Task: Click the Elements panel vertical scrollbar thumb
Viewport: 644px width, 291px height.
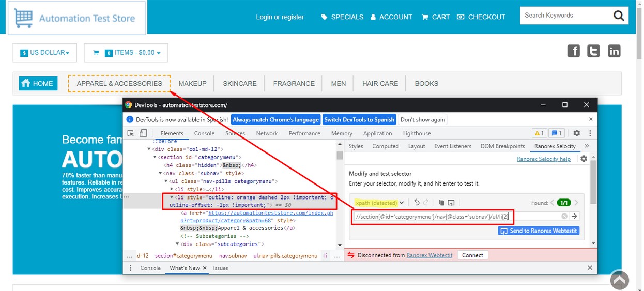Action: [x=340, y=156]
